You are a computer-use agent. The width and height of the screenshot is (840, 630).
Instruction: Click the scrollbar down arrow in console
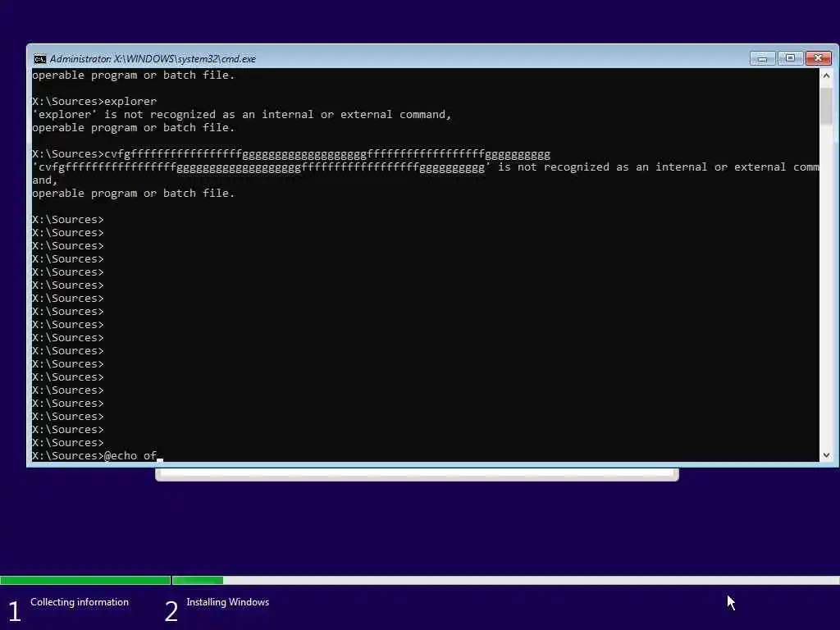826,454
